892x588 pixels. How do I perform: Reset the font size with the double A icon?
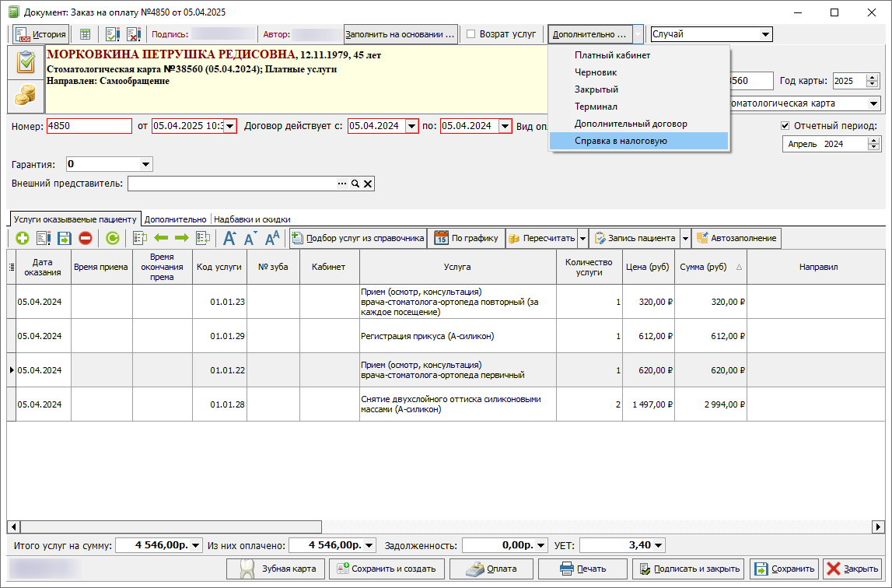pos(272,238)
